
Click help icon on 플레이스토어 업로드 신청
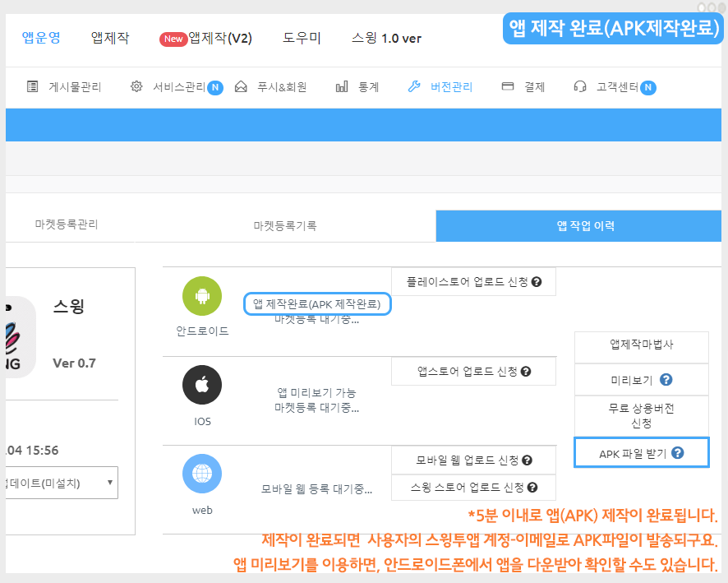(537, 282)
